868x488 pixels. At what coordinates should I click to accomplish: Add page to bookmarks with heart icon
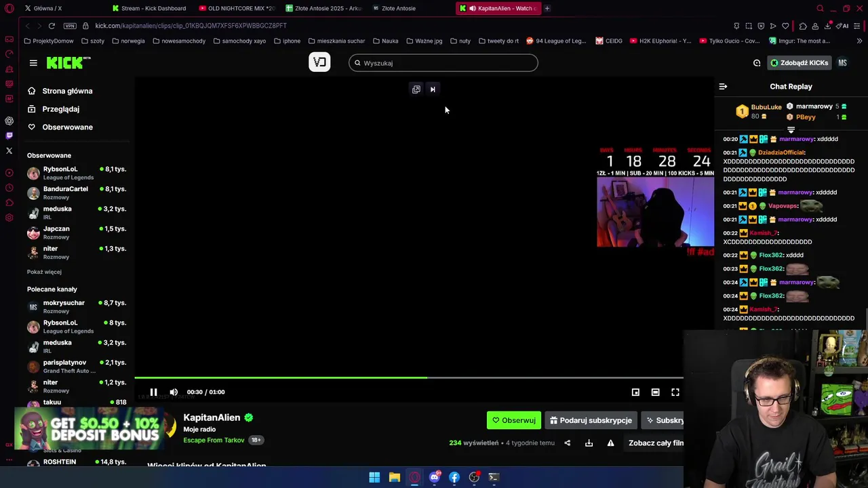click(x=785, y=26)
